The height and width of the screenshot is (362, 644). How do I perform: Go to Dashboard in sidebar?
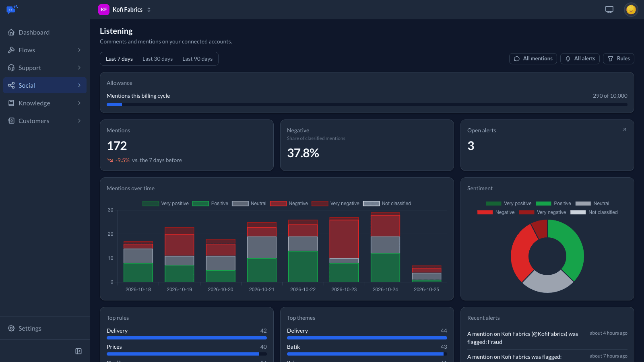click(45, 32)
